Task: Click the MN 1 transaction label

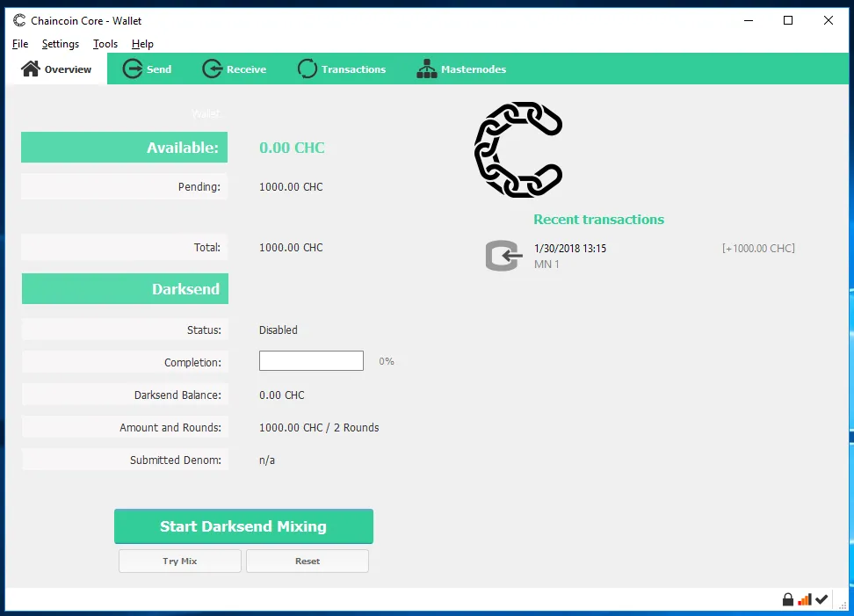Action: click(x=546, y=265)
